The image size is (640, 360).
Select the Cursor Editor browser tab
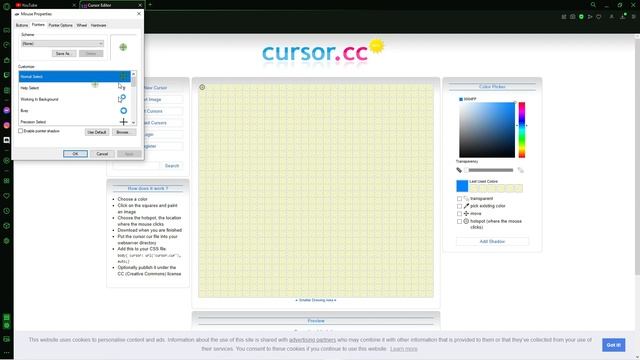point(111,5)
